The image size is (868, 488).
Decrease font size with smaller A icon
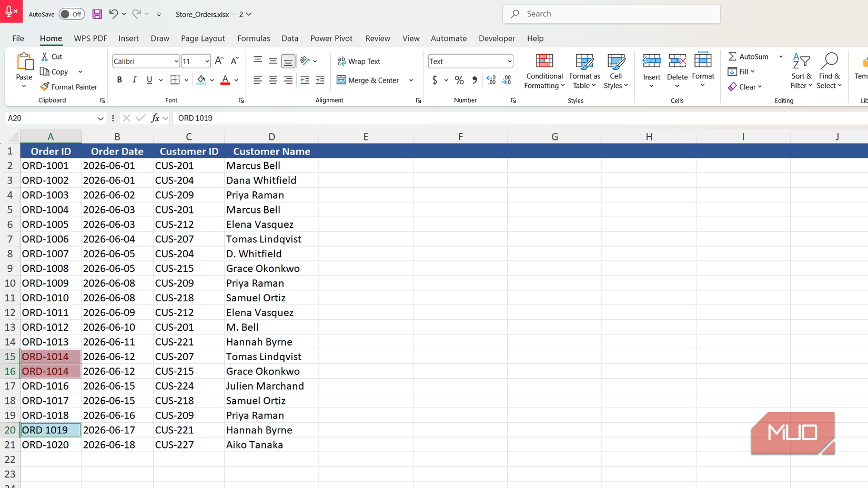[x=235, y=61]
